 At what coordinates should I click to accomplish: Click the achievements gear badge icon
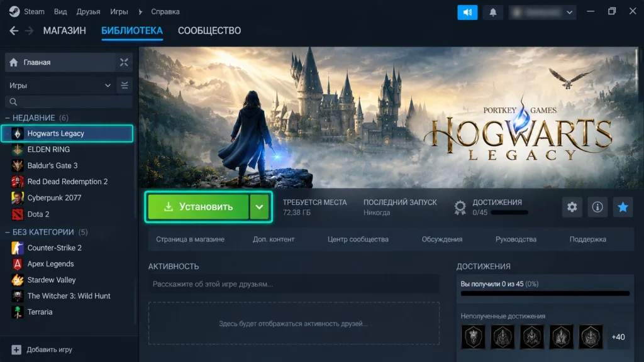460,207
